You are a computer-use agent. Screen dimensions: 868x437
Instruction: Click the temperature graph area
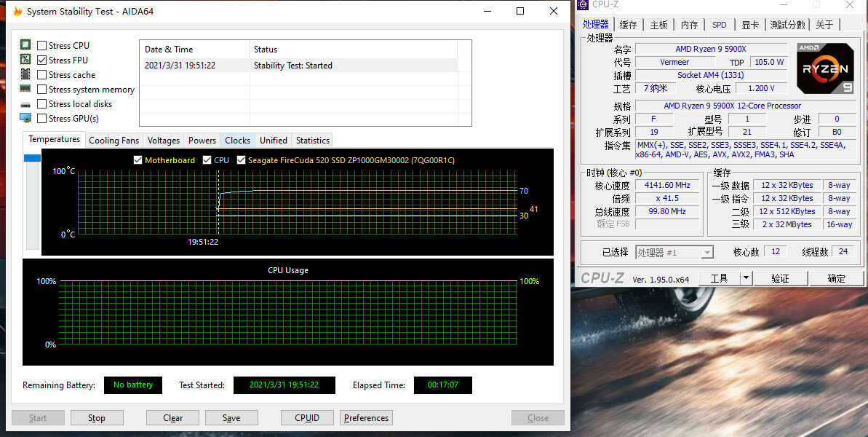[x=298, y=202]
